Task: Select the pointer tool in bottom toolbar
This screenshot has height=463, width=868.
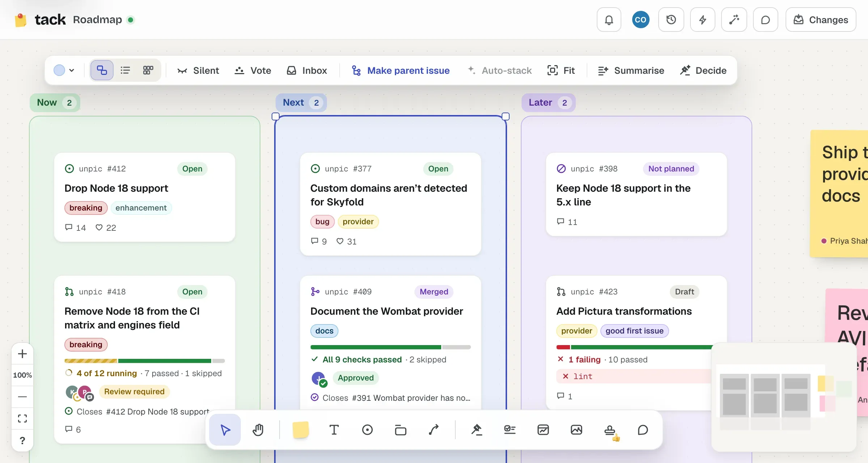Action: click(x=225, y=430)
